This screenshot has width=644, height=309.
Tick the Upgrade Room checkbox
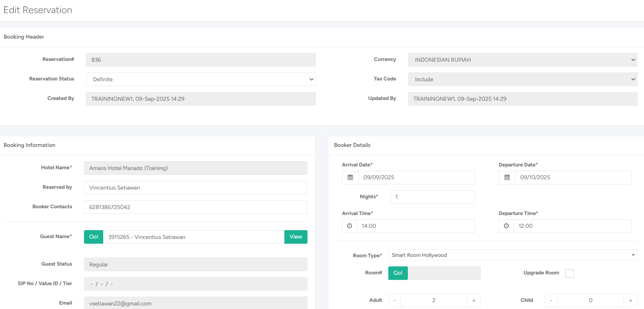pos(570,274)
